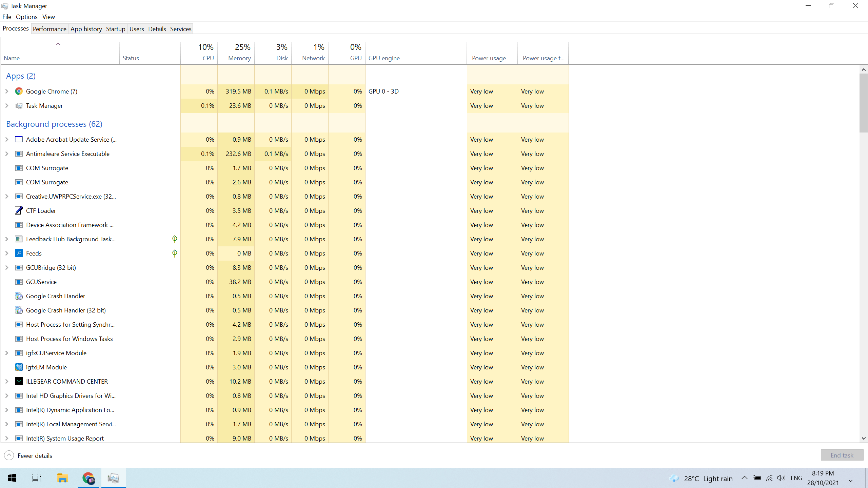Expand the GCUBridge (32 bit) entry
This screenshot has height=488, width=868.
[x=6, y=267]
